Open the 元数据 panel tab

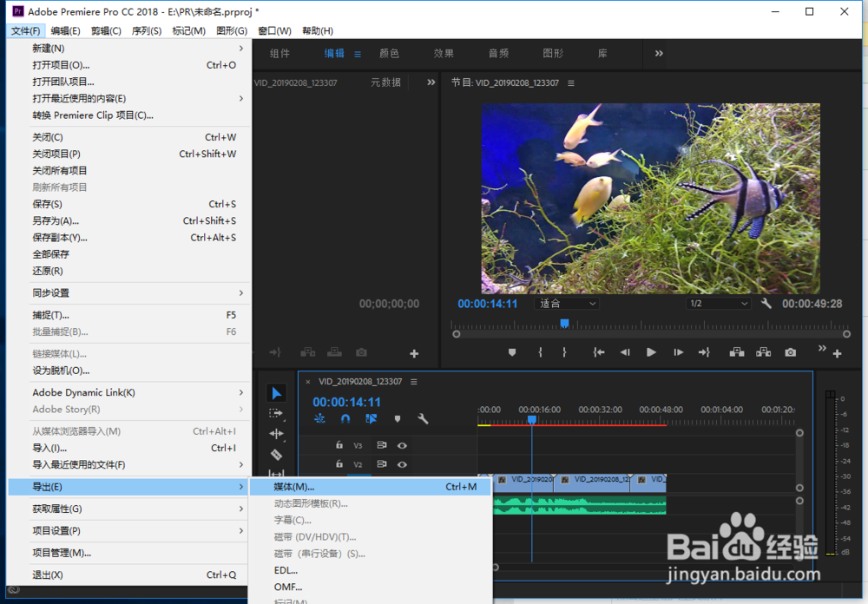point(385,82)
